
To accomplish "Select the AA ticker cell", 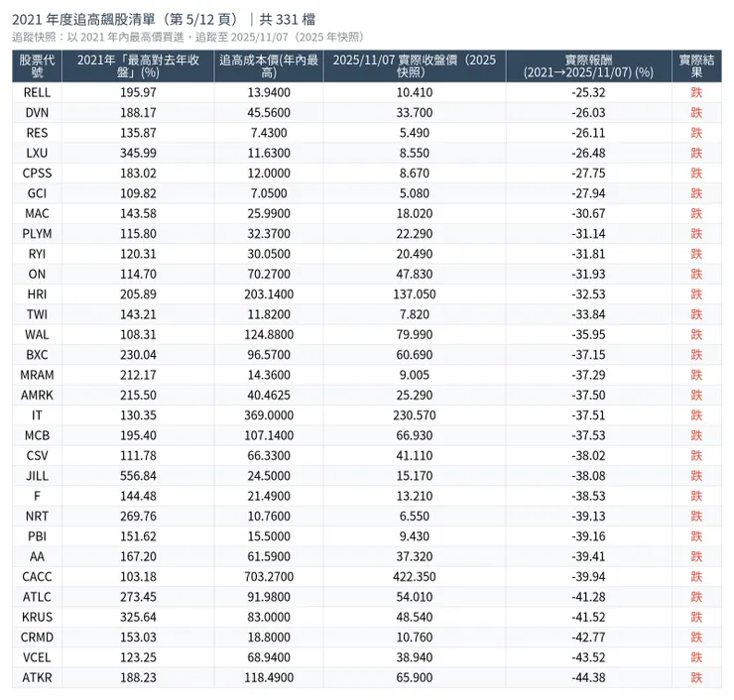I will coord(37,556).
